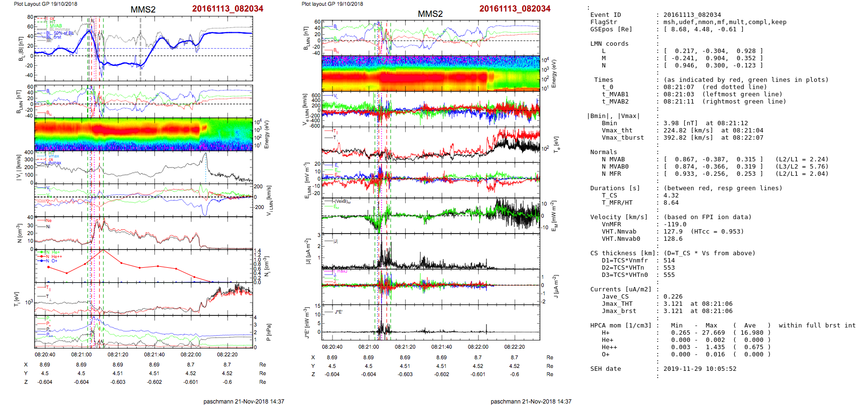Click the Jmax_THT current value row
The image size is (868, 405).
coord(674,304)
